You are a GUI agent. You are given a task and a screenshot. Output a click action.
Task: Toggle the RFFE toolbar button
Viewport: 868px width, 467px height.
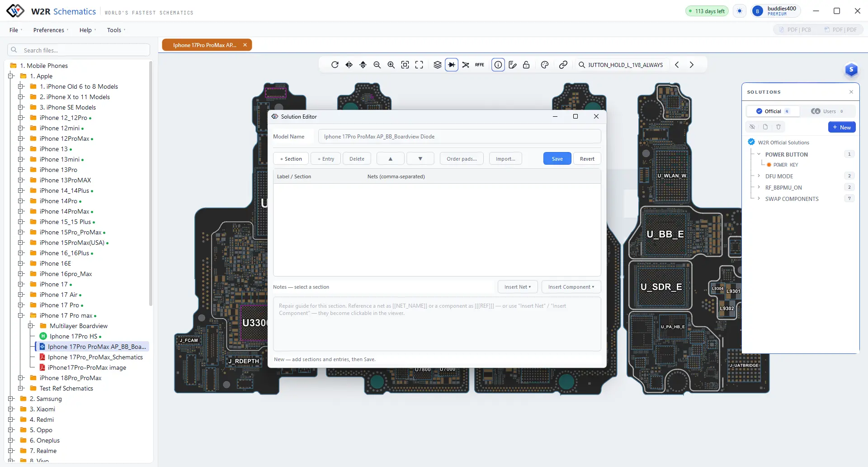click(x=480, y=65)
